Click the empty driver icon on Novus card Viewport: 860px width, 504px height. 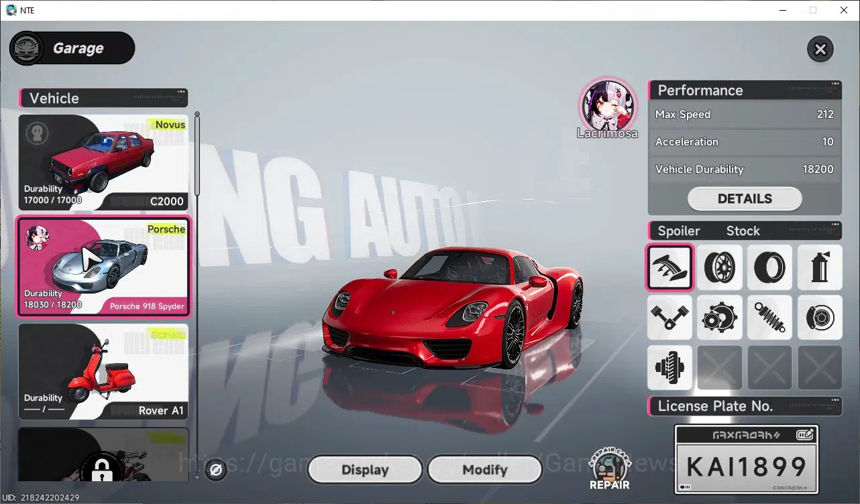(38, 133)
